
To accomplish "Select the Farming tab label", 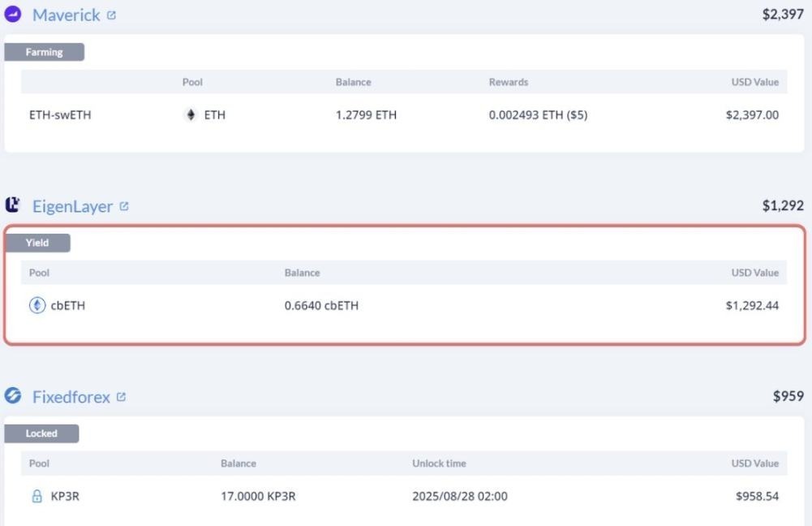I will coord(44,52).
